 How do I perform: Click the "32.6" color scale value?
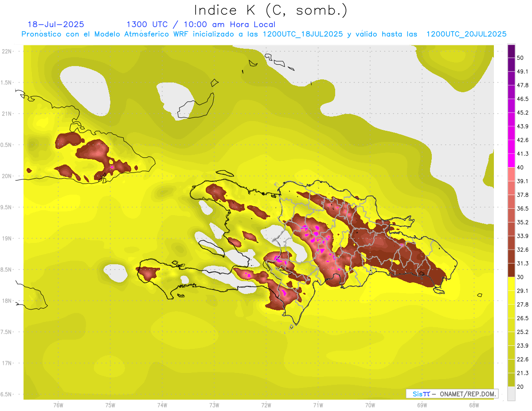tap(523, 250)
